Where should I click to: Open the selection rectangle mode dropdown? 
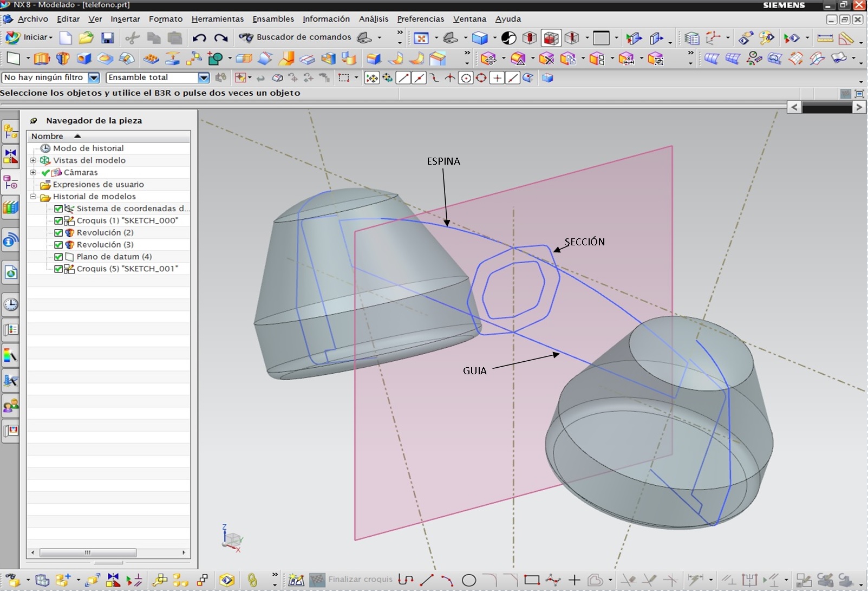(x=356, y=78)
